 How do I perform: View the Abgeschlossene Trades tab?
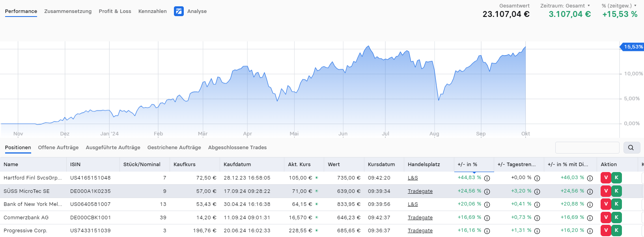[x=237, y=148]
